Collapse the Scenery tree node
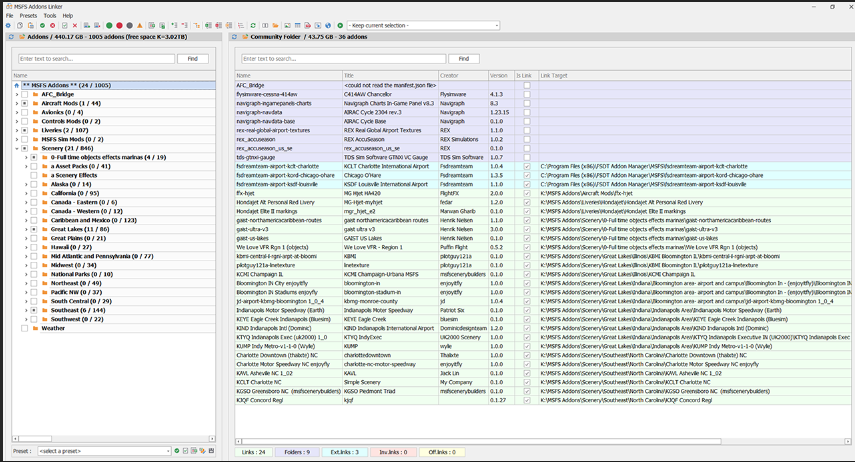Viewport: 855px width, 462px height. coord(17,148)
